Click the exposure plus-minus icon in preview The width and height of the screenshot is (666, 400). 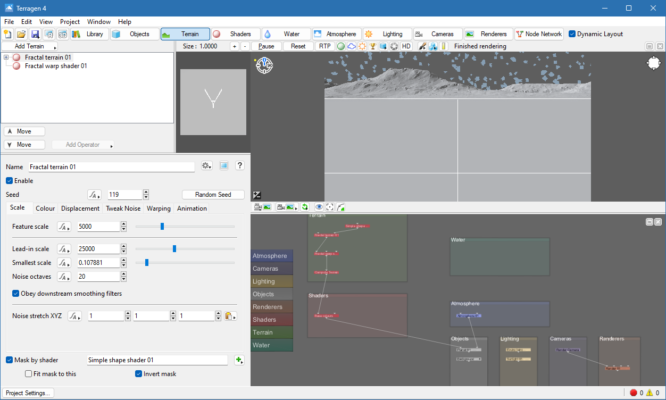click(257, 195)
